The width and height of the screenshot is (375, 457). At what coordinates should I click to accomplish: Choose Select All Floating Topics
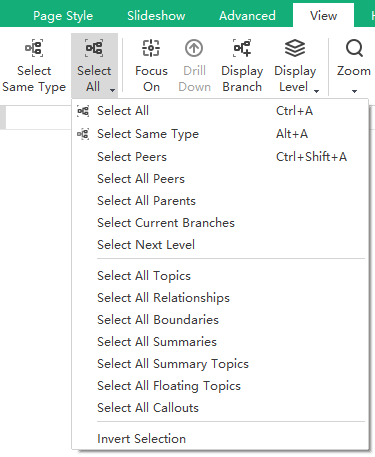coord(220,386)
